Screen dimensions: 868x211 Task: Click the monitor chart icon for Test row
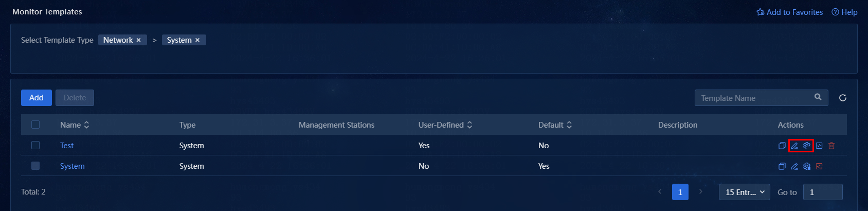pos(819,146)
